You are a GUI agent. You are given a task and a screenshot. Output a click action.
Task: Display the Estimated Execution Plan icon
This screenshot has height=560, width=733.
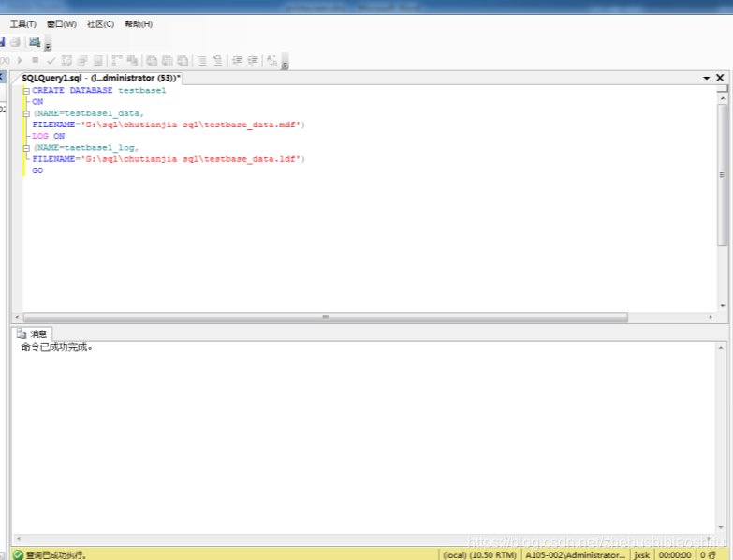(66, 60)
